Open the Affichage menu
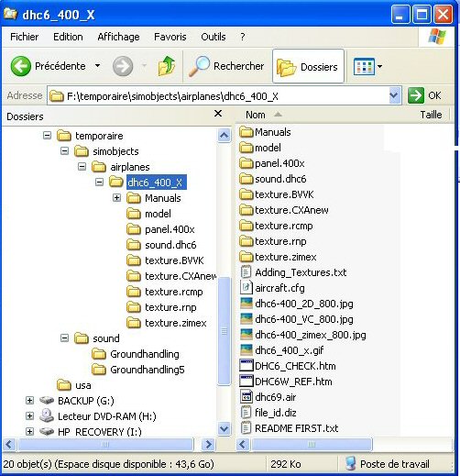 tap(118, 37)
